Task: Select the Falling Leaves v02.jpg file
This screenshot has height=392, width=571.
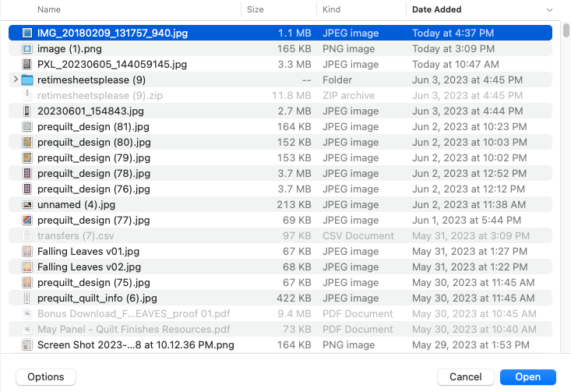Action: tap(280, 267)
